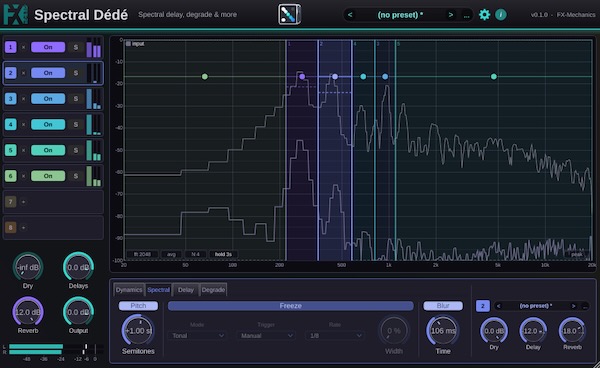Click the peak button in analyzer

[x=577, y=254]
